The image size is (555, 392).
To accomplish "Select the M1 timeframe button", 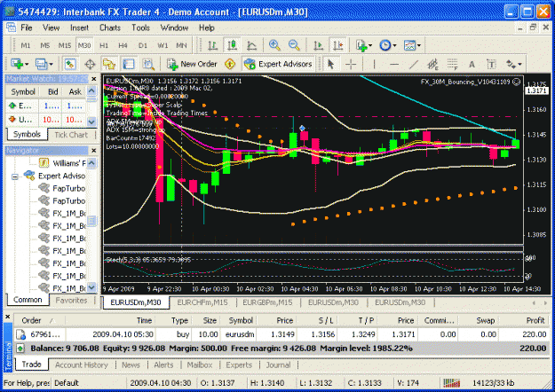I will [26, 45].
